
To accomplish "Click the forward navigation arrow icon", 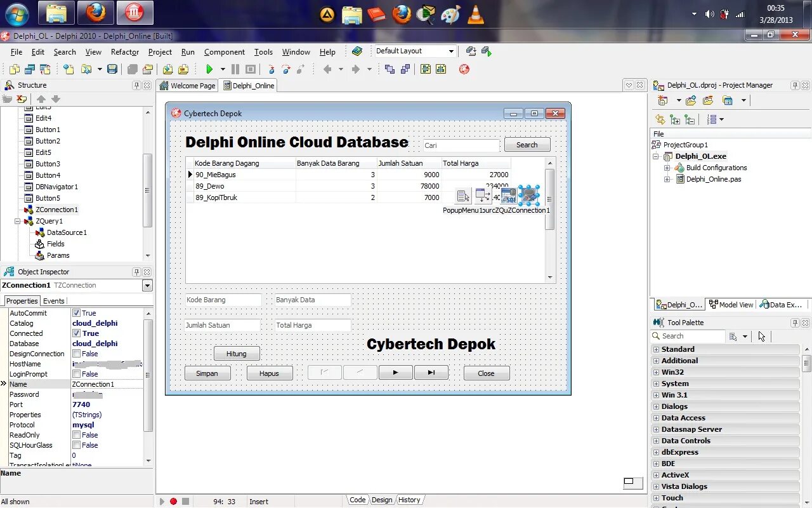I will coord(356,69).
